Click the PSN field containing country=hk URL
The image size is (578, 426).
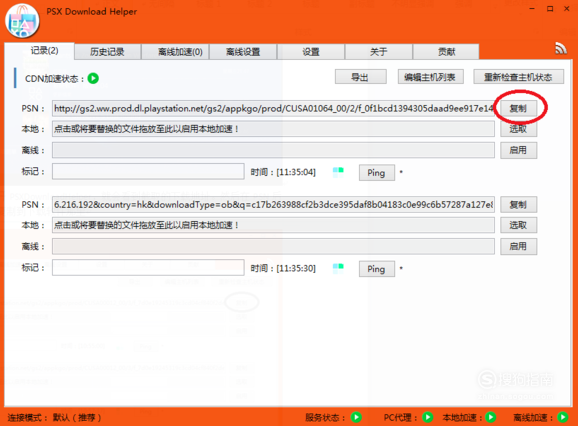pyautogui.click(x=273, y=205)
